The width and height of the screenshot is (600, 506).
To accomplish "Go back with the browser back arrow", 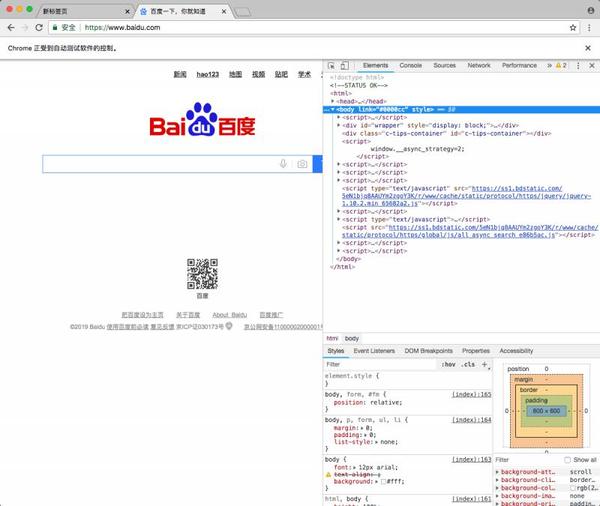I will click(x=11, y=28).
